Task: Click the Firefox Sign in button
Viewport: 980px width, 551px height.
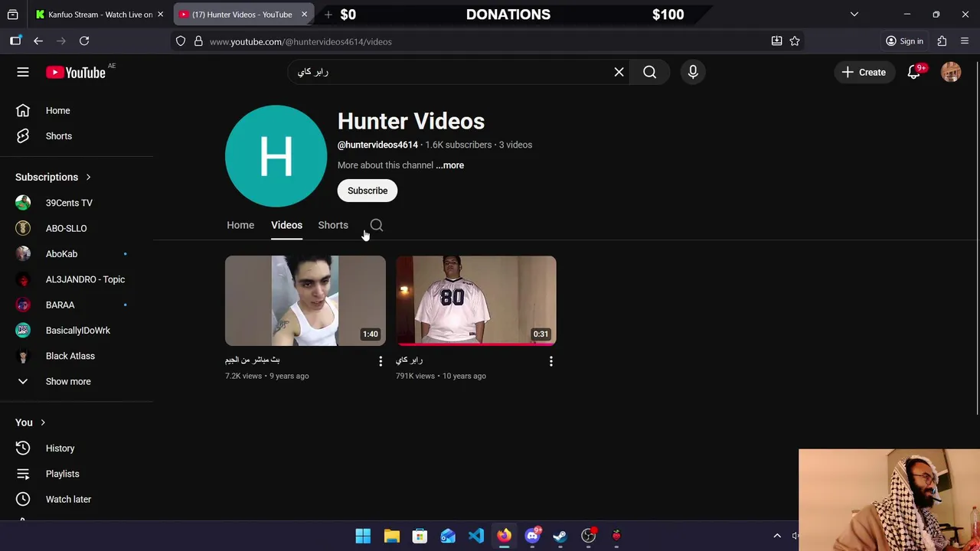Action: pyautogui.click(x=904, y=41)
